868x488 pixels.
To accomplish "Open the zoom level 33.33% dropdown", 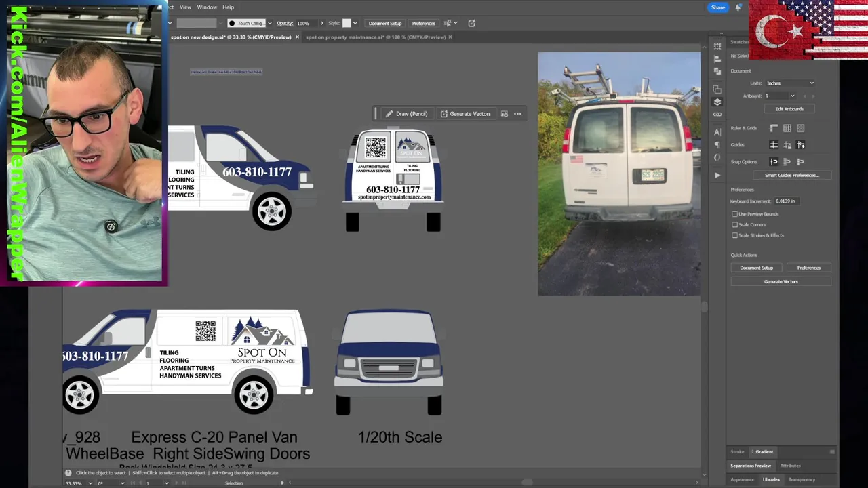I will (x=90, y=483).
